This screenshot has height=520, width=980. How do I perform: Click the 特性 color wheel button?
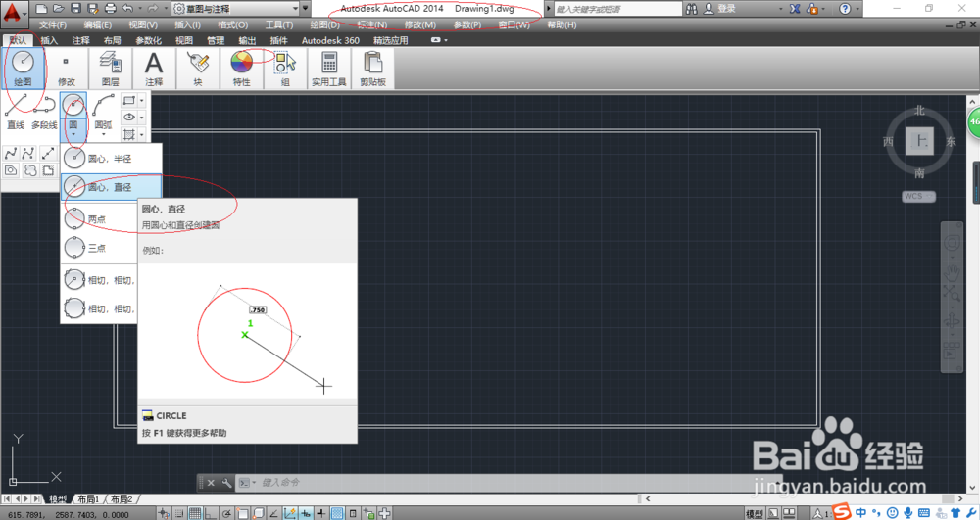click(241, 68)
